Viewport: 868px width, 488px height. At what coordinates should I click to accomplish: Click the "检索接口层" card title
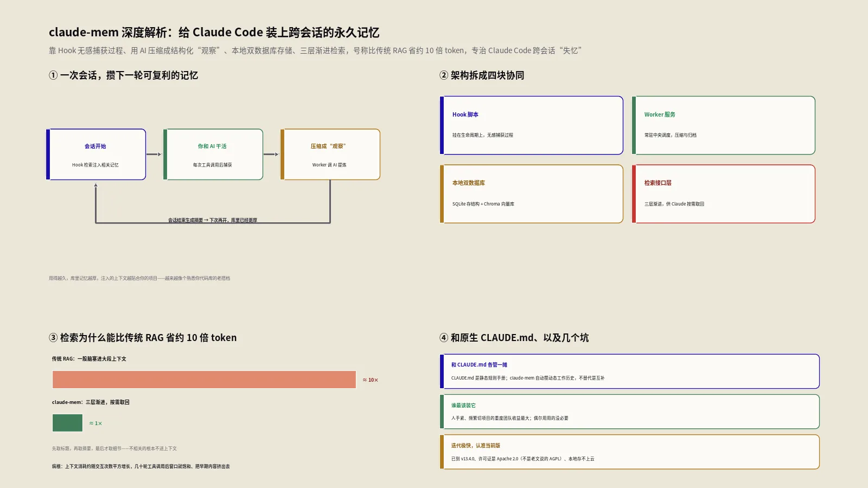pyautogui.click(x=658, y=183)
